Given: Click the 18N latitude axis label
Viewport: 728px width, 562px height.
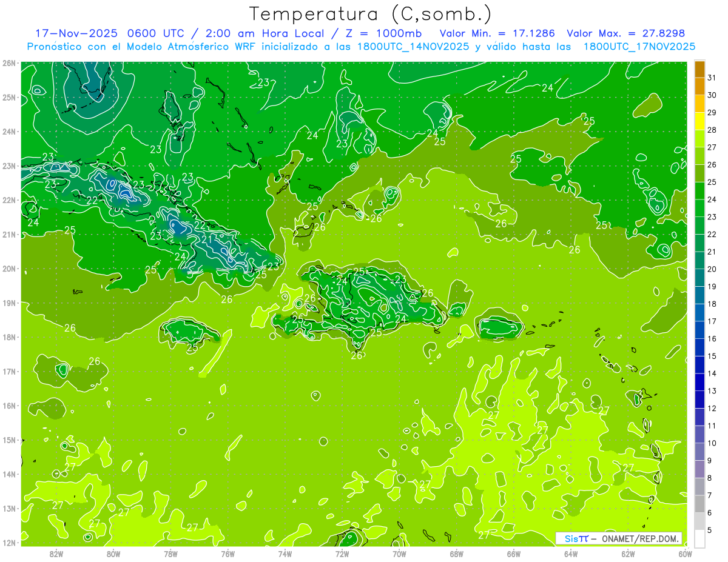Looking at the screenshot, I should (x=9, y=337).
